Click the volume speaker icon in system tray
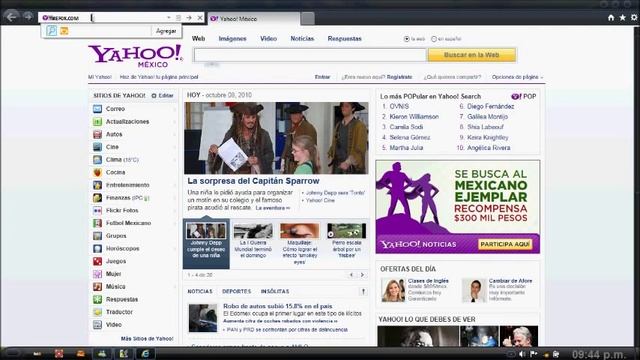 coord(522,354)
